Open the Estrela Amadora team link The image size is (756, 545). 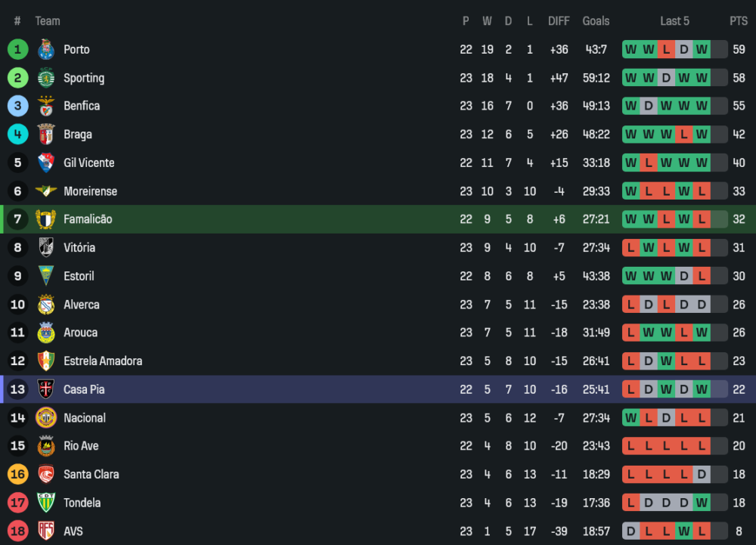pos(102,361)
